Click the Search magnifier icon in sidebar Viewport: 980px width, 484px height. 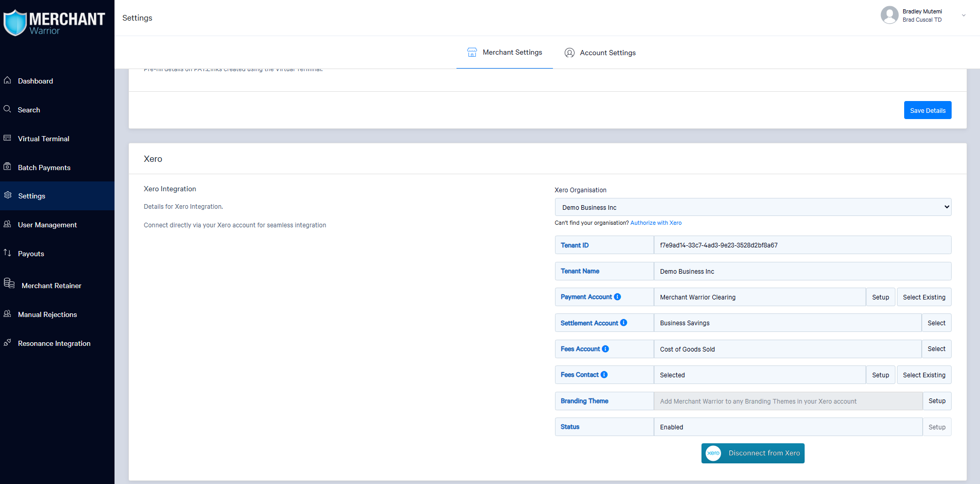pyautogui.click(x=7, y=109)
